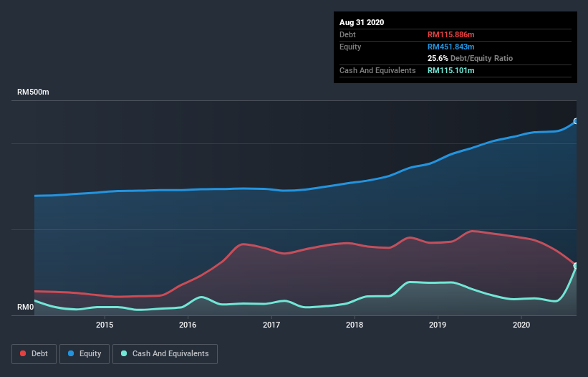588x377 pixels.
Task: Click the RM115.101m cash value
Action: tap(450, 70)
